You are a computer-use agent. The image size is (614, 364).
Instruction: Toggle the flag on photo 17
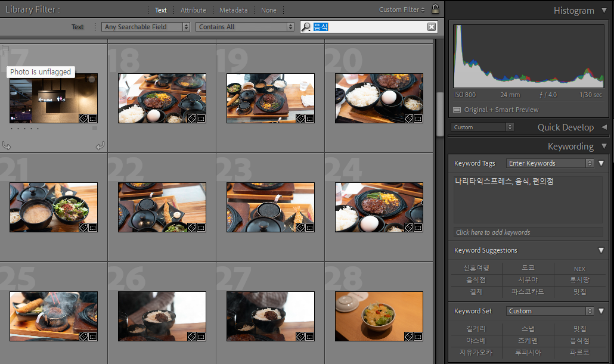click(x=5, y=49)
